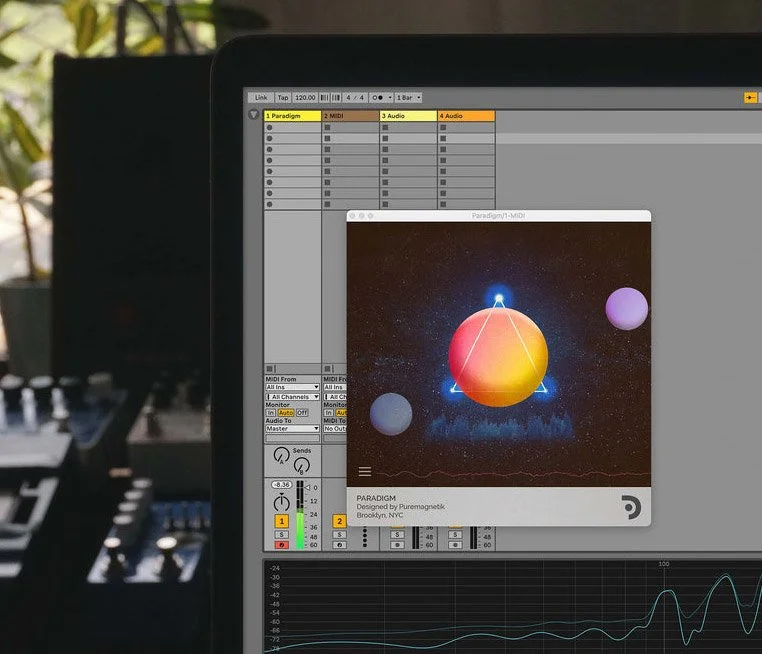Stop clips on track 1 Paradigm
Image resolution: width=762 pixels, height=654 pixels.
pyautogui.click(x=269, y=368)
